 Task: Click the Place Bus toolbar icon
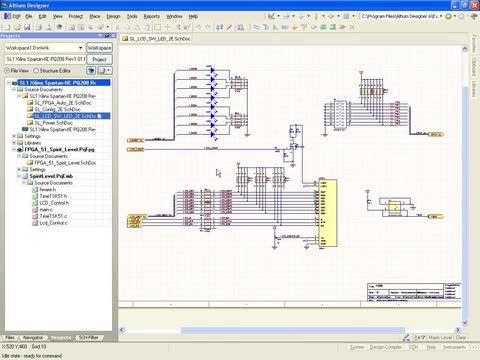click(x=266, y=27)
